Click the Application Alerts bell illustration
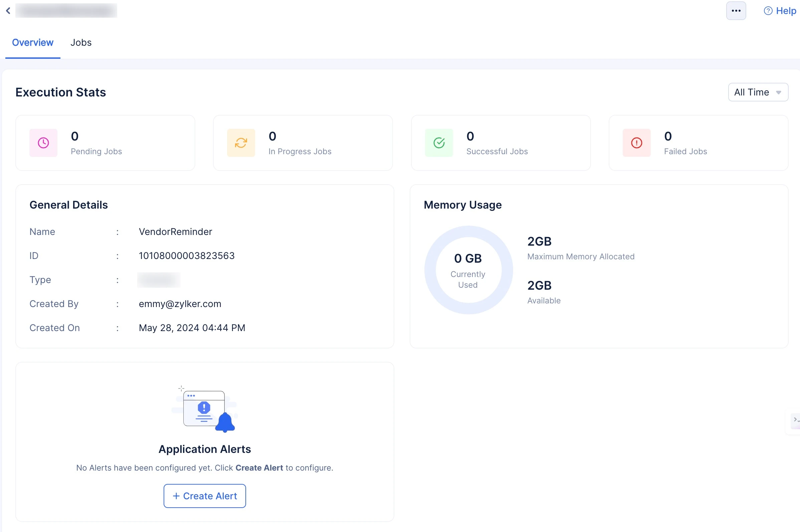This screenshot has width=800, height=532. point(205,410)
